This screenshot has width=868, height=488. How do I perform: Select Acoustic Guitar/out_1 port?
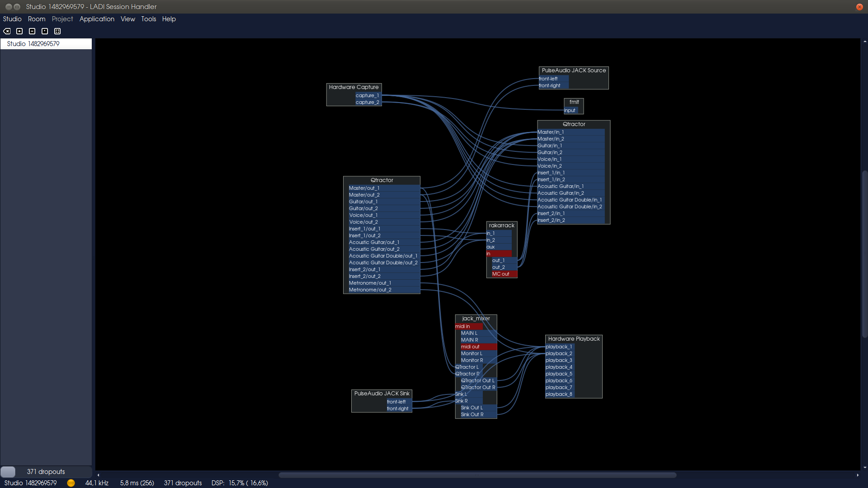tap(383, 242)
